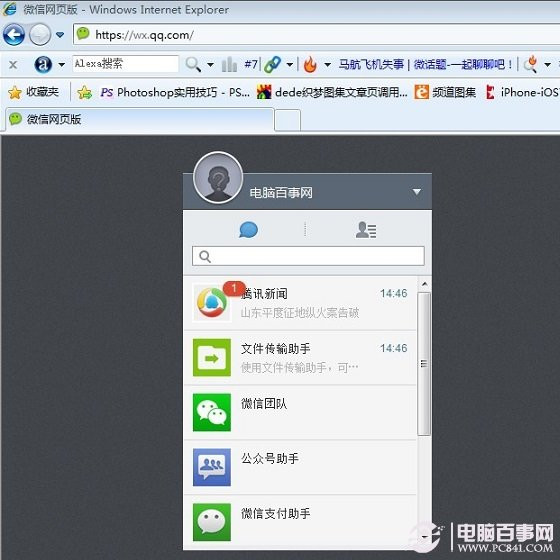560x560 pixels.
Task: Click the new tab button
Action: 288,120
